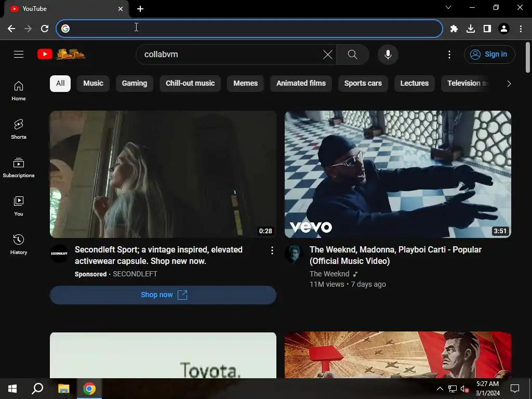532x399 pixels.
Task: Click the network tray icon
Action: pyautogui.click(x=453, y=389)
